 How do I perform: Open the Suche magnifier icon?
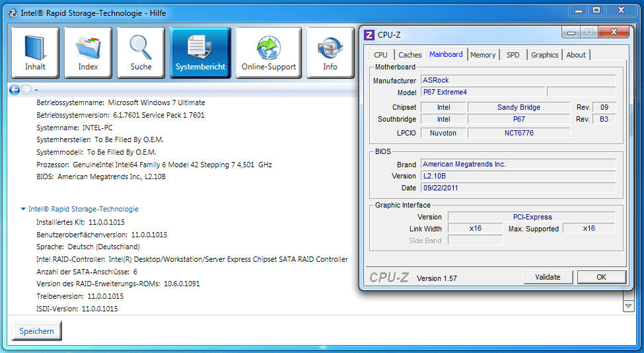coord(141,53)
